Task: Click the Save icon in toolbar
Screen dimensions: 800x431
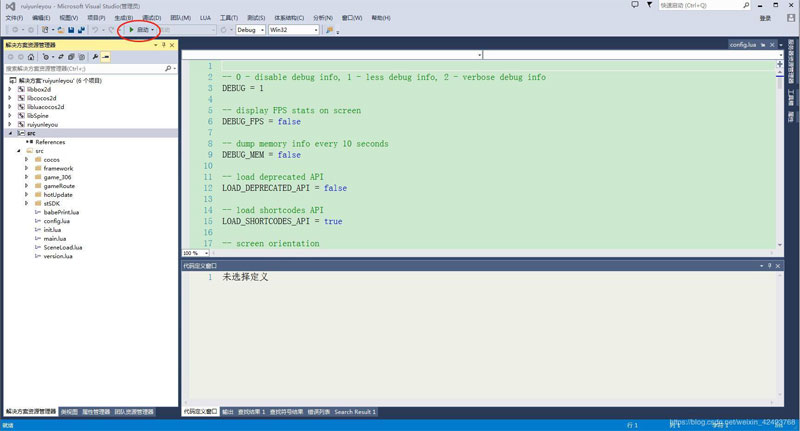Action: tap(71, 30)
